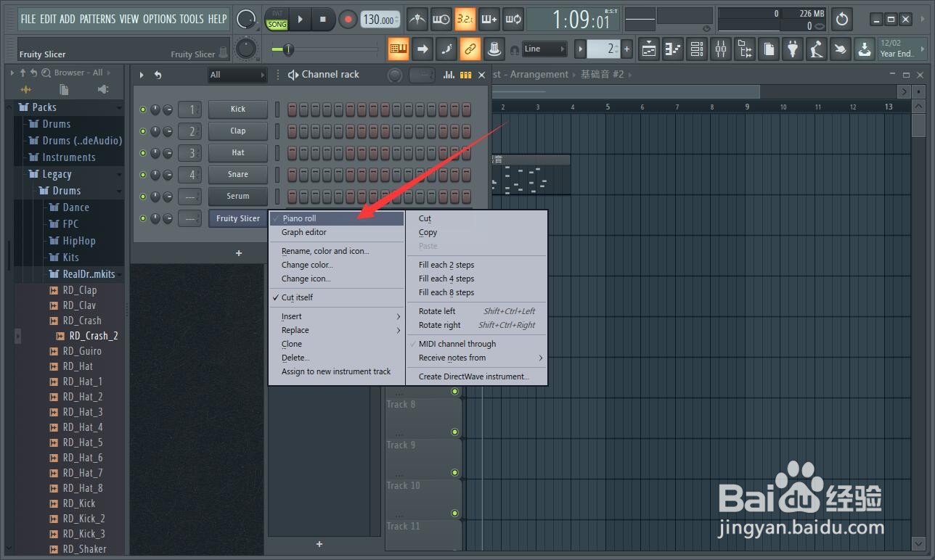This screenshot has width=935, height=560.
Task: Activate a step in the Kick sequencer row
Action: (292, 109)
